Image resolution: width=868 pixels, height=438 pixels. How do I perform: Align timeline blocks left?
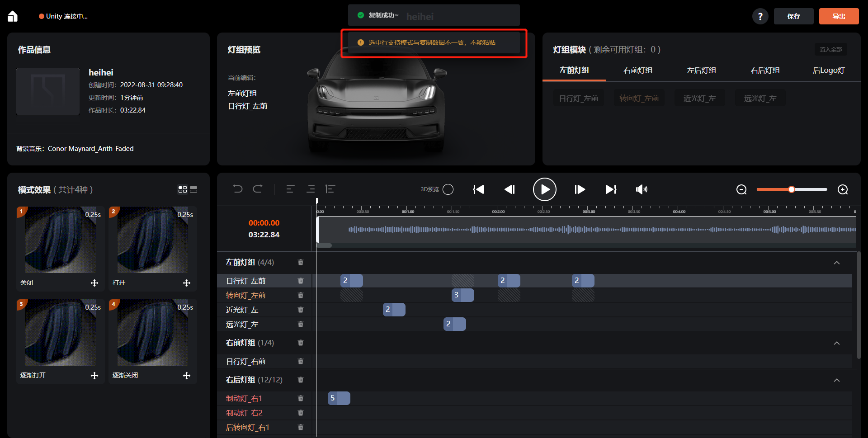click(290, 189)
